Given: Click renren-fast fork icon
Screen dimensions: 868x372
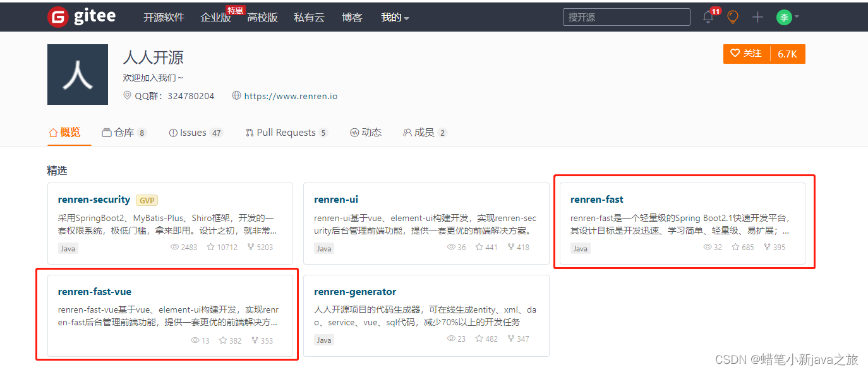Looking at the screenshot, I should pos(768,247).
